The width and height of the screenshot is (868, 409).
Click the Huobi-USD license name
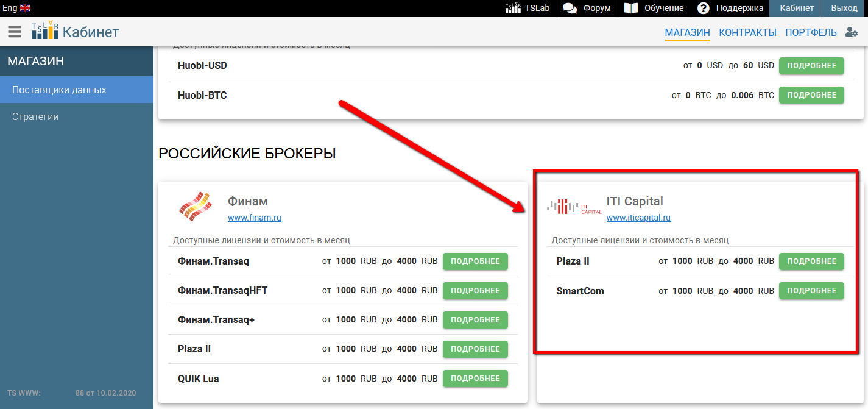(202, 65)
